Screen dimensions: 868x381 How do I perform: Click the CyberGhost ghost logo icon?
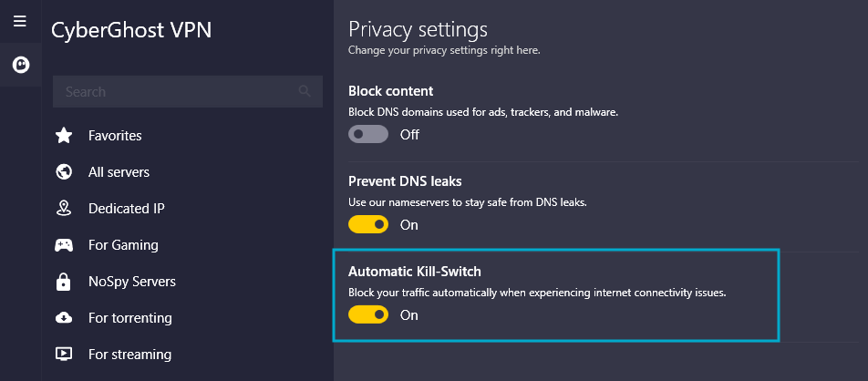click(x=21, y=65)
